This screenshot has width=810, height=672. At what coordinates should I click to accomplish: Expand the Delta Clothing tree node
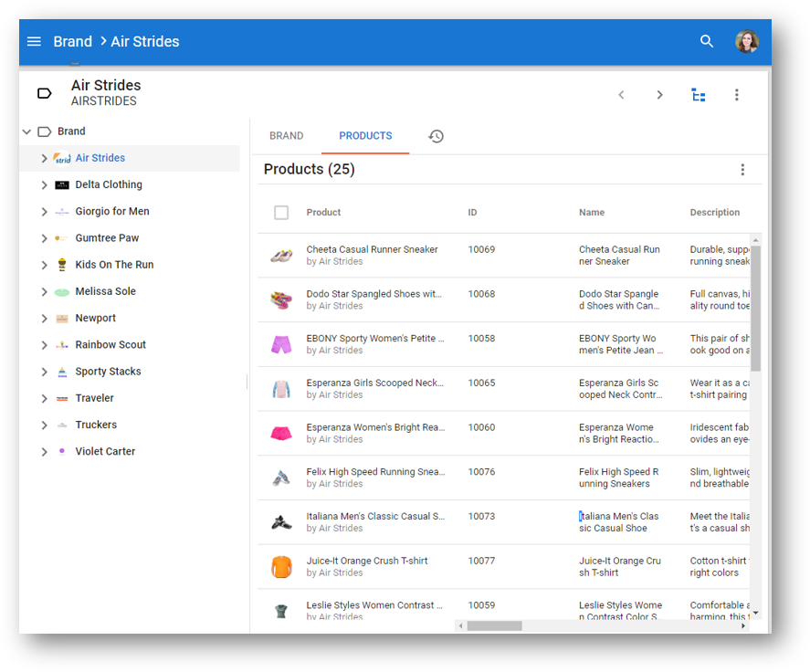click(x=45, y=185)
